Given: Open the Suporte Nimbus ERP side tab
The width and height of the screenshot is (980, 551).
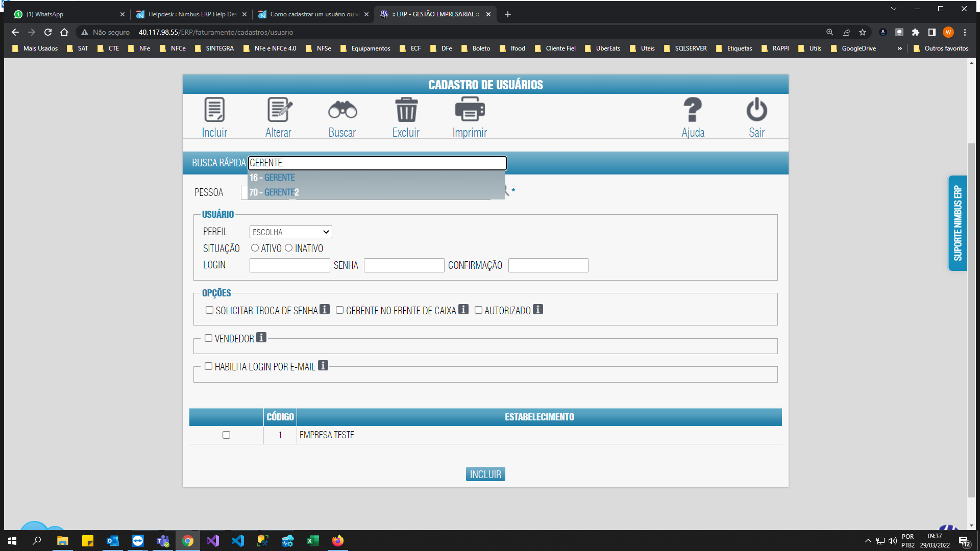Looking at the screenshot, I should pos(958,223).
